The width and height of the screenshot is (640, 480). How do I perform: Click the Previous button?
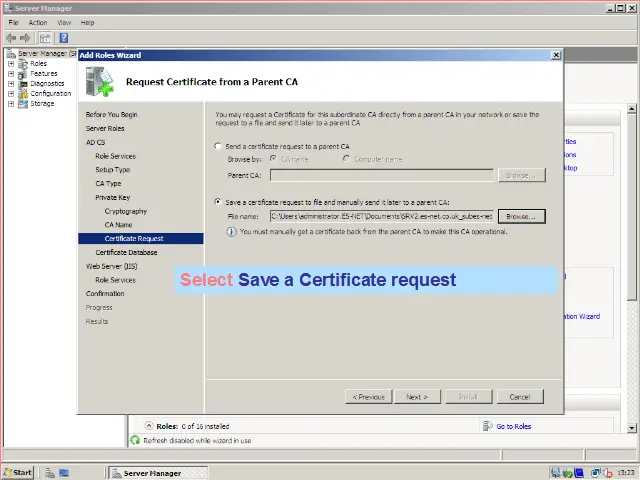click(x=369, y=397)
